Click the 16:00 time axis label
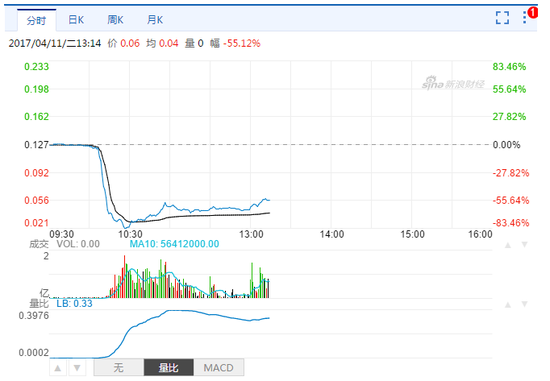The height and width of the screenshot is (381, 550). (481, 234)
